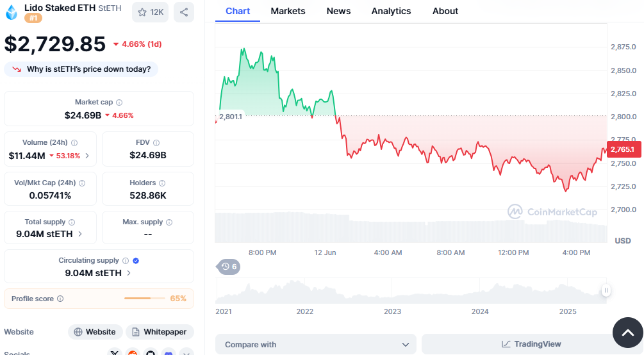Click the Profile score progress bar
This screenshot has width=644, height=355.
coord(145,299)
